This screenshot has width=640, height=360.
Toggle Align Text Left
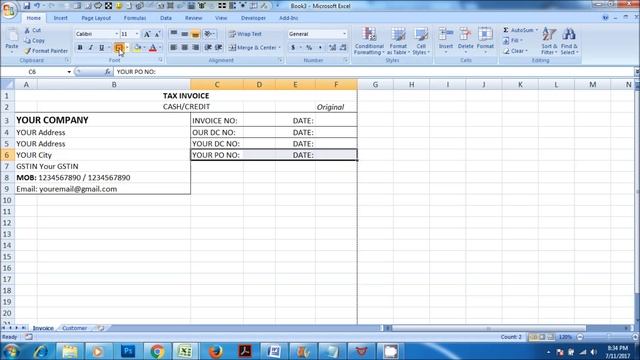pos(173,48)
